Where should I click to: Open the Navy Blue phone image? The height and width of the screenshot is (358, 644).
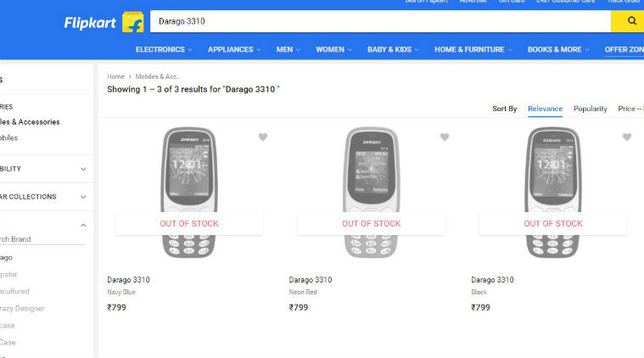coord(189,193)
